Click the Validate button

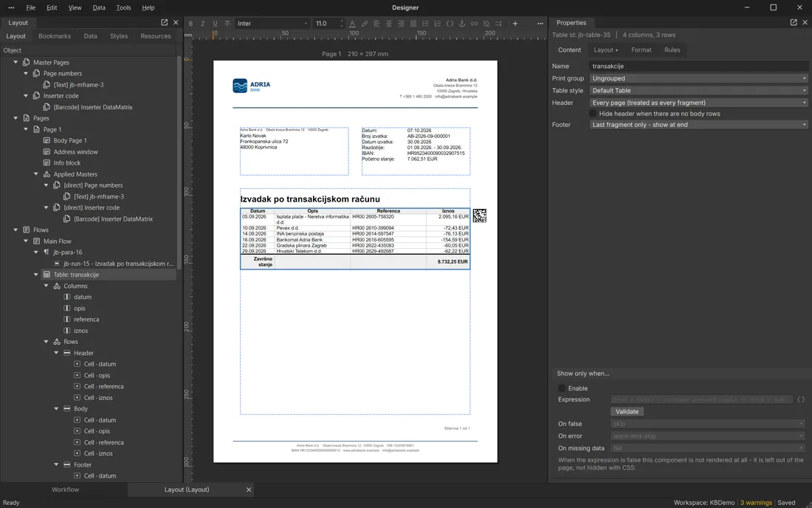pos(627,412)
